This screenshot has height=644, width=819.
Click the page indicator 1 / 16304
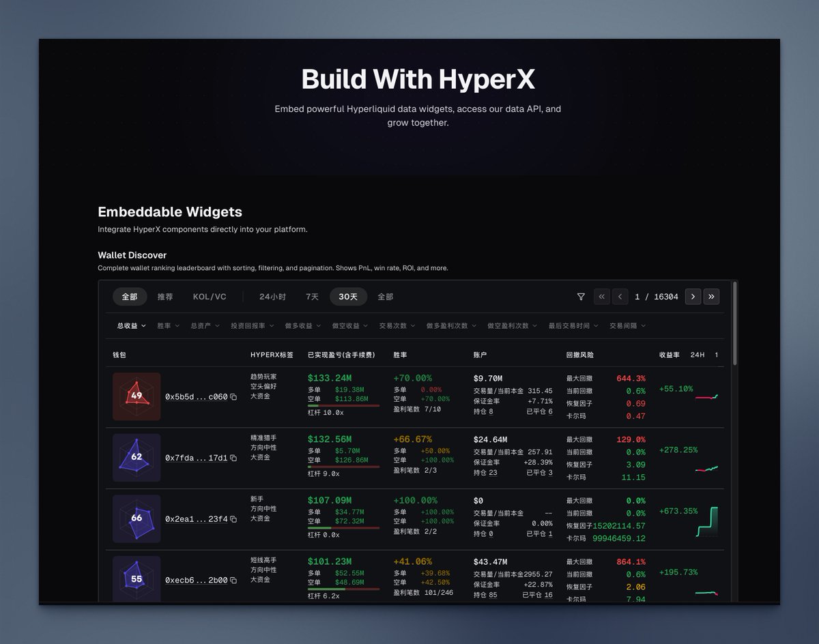pyautogui.click(x=657, y=297)
